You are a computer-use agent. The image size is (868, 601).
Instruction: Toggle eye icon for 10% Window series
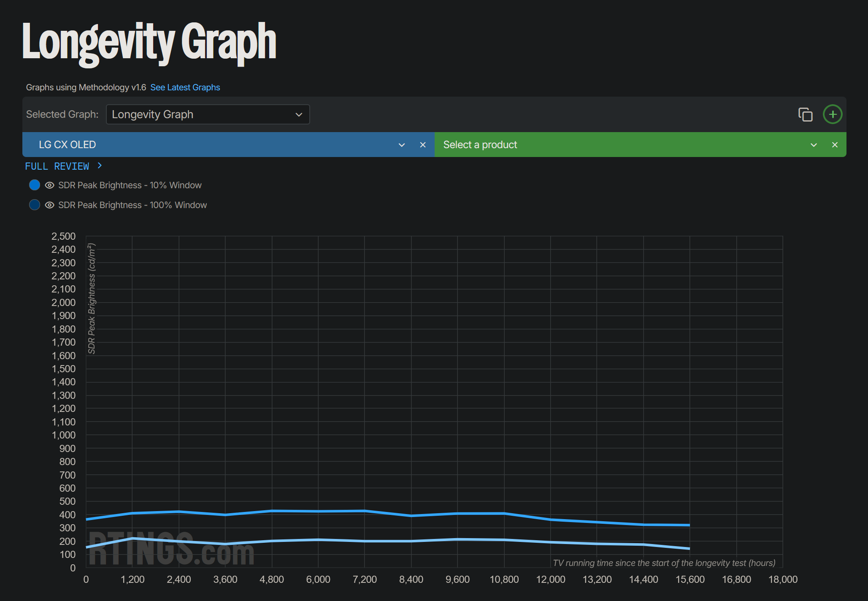pos(49,185)
